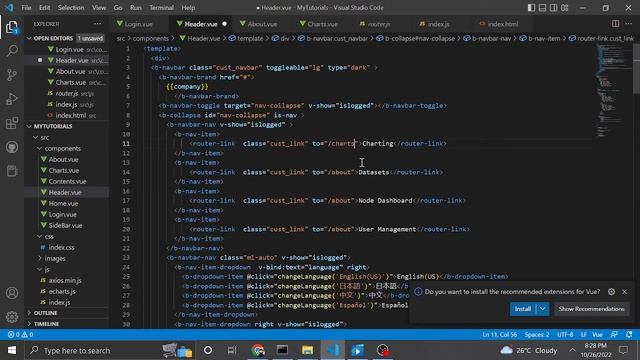The image size is (640, 360).
Task: Click the split editor right icon
Action: [615, 24]
